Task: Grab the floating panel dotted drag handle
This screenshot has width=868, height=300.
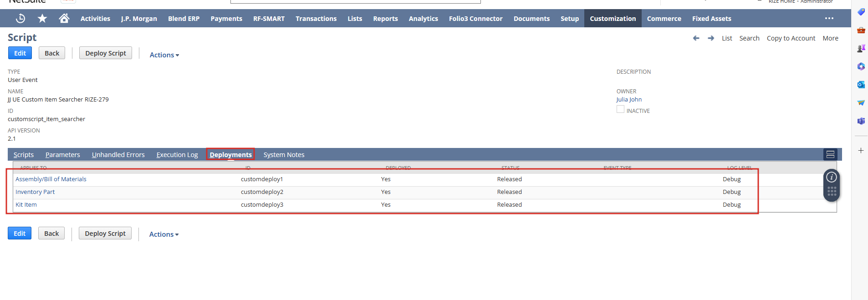Action: click(832, 192)
